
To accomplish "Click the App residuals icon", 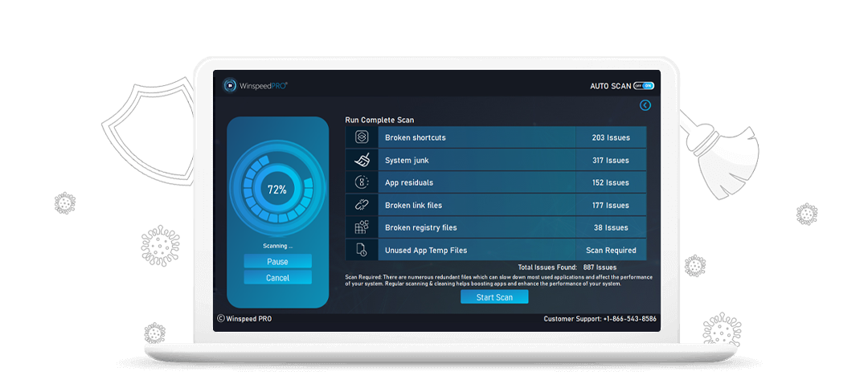I will coord(362,182).
